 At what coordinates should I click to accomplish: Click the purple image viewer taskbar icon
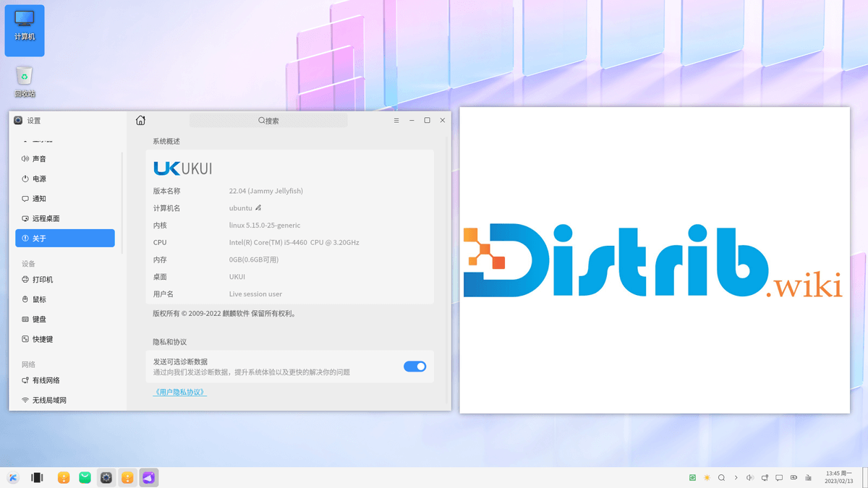point(149,478)
